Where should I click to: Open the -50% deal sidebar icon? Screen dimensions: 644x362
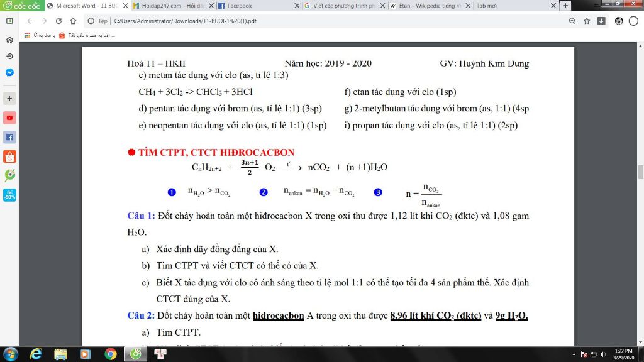9,195
